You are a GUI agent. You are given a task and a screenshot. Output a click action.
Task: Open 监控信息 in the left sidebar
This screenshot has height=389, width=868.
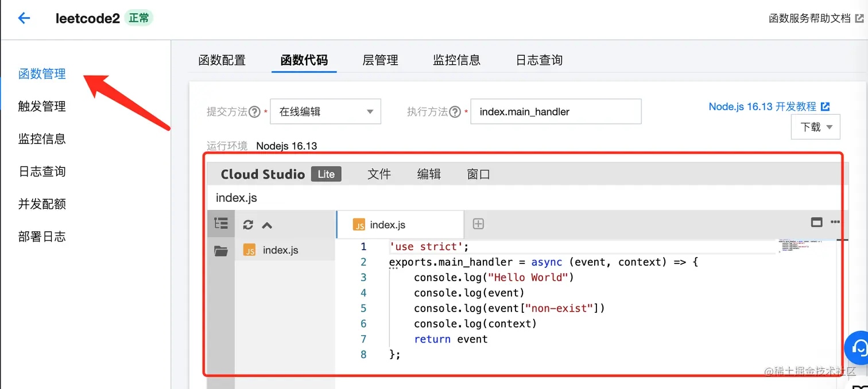(42, 139)
